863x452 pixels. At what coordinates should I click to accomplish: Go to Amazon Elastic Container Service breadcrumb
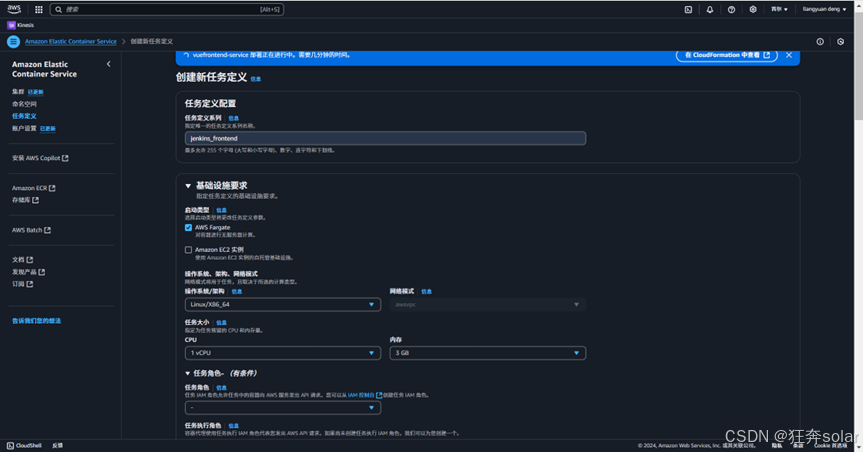click(70, 41)
